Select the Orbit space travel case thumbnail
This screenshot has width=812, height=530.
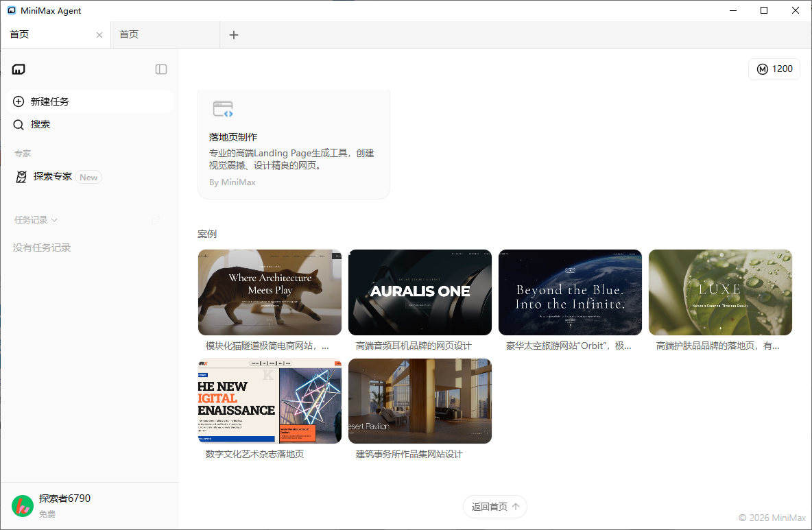[x=570, y=292]
